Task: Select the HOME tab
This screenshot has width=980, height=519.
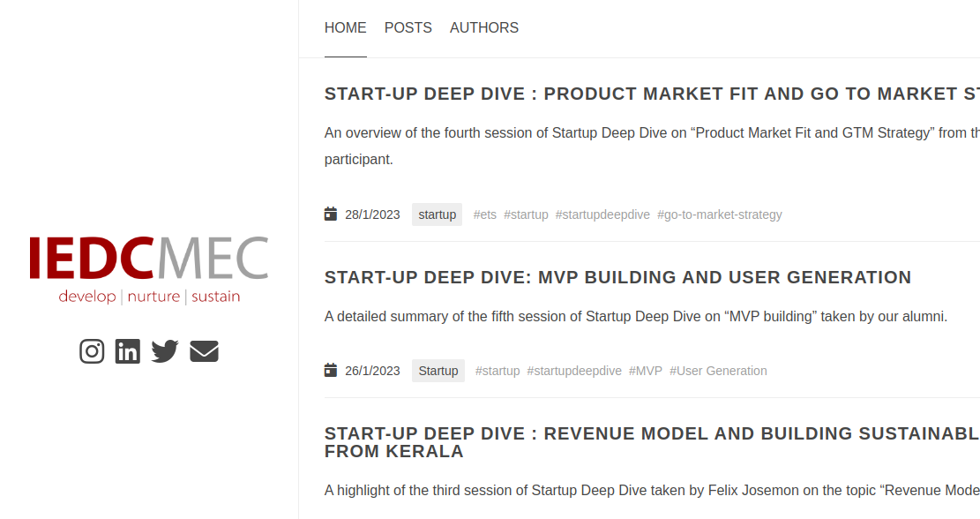Action: pyautogui.click(x=345, y=27)
